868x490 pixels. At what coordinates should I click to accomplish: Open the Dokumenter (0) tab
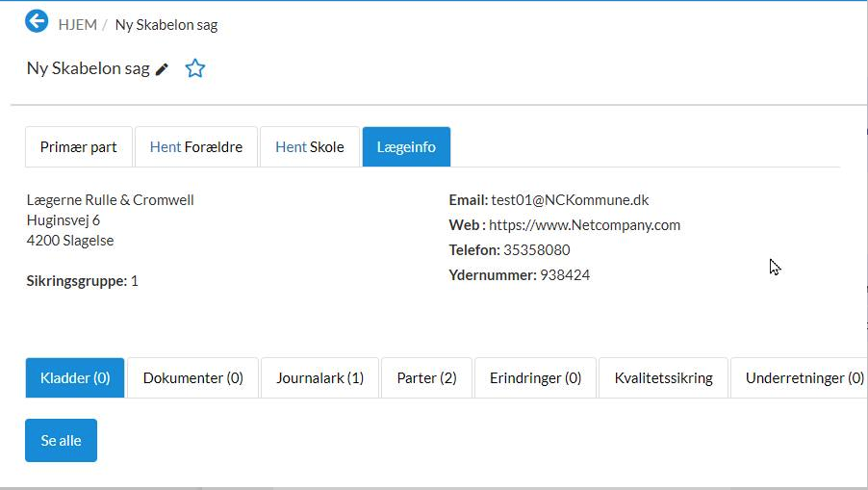click(193, 378)
